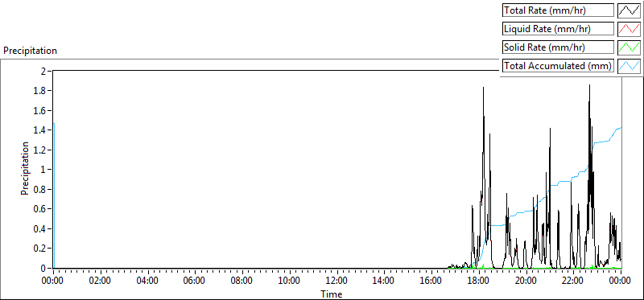The width and height of the screenshot is (644, 300).
Task: Click the 06:00 time axis label
Action: (x=195, y=282)
